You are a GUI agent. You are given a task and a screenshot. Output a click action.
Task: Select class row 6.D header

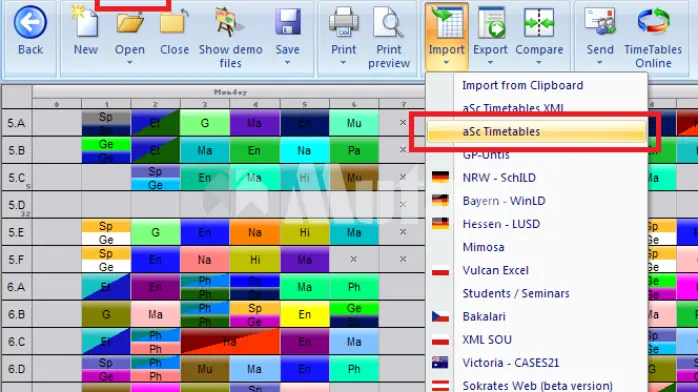[x=16, y=369]
